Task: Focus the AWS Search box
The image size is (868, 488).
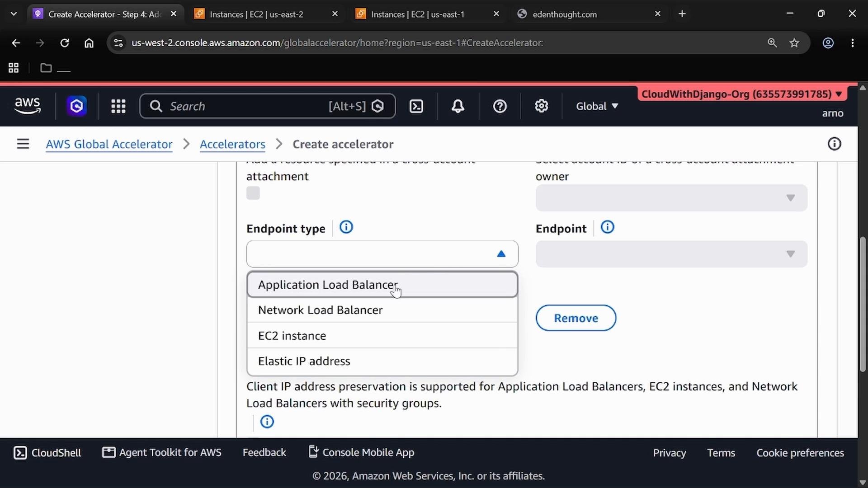Action: pos(268,106)
